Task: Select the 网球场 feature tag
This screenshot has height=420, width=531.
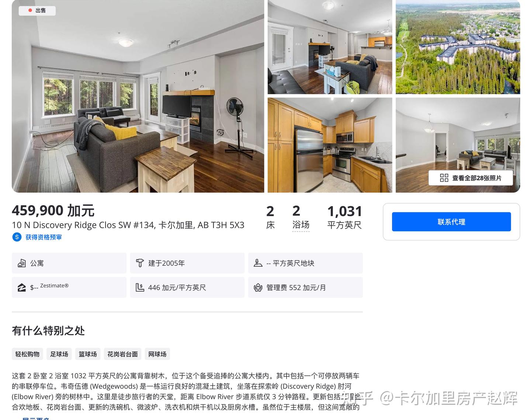Action: [x=157, y=354]
